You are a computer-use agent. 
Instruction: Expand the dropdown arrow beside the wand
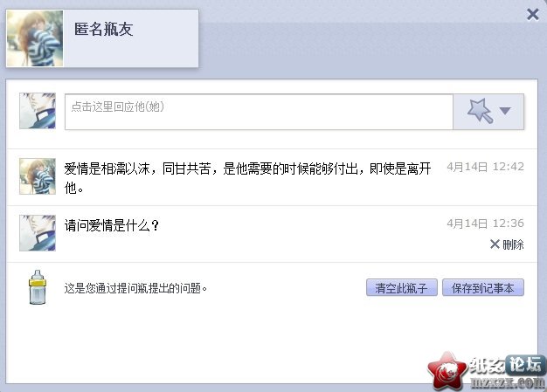tap(505, 111)
